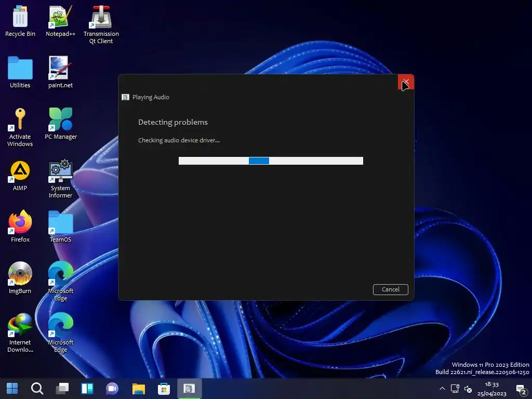
Task: Open the clock and date flyout
Action: click(x=491, y=389)
